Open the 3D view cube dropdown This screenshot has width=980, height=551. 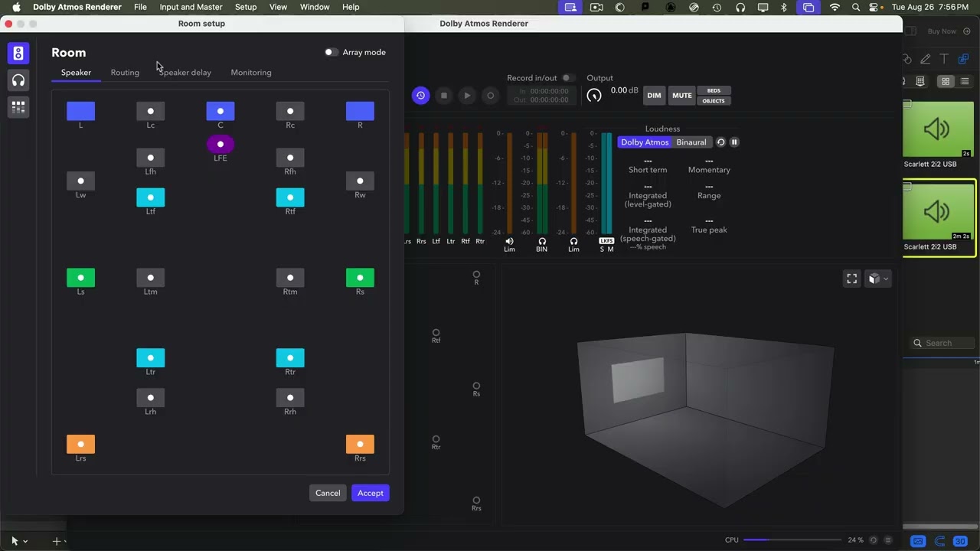(878, 279)
